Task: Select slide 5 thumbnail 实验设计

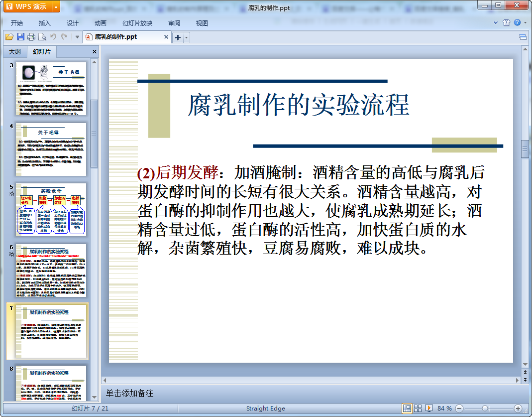Action: pos(51,210)
